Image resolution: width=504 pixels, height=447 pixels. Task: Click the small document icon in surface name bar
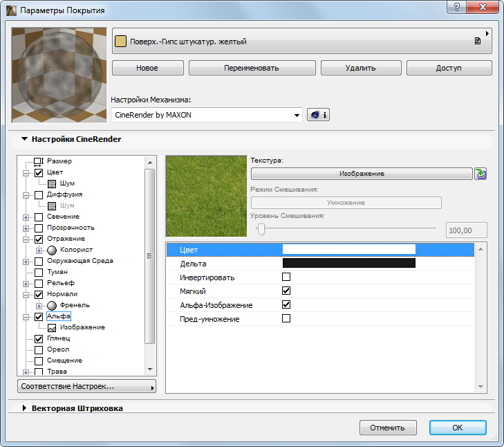click(x=478, y=41)
